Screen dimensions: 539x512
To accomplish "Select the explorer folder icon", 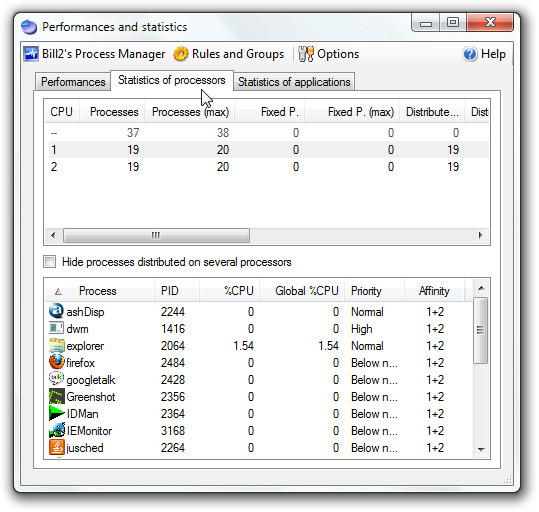I will coord(56,345).
